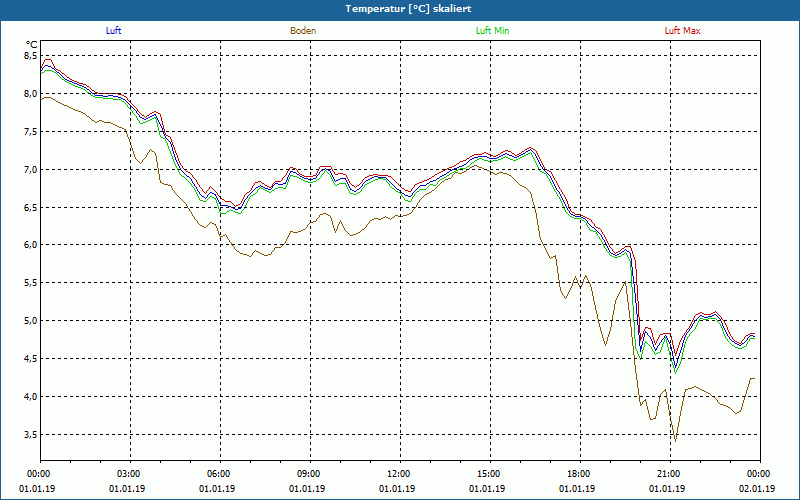The image size is (800, 500).
Task: Click the 7,5 y-axis value
Action: click(x=30, y=132)
